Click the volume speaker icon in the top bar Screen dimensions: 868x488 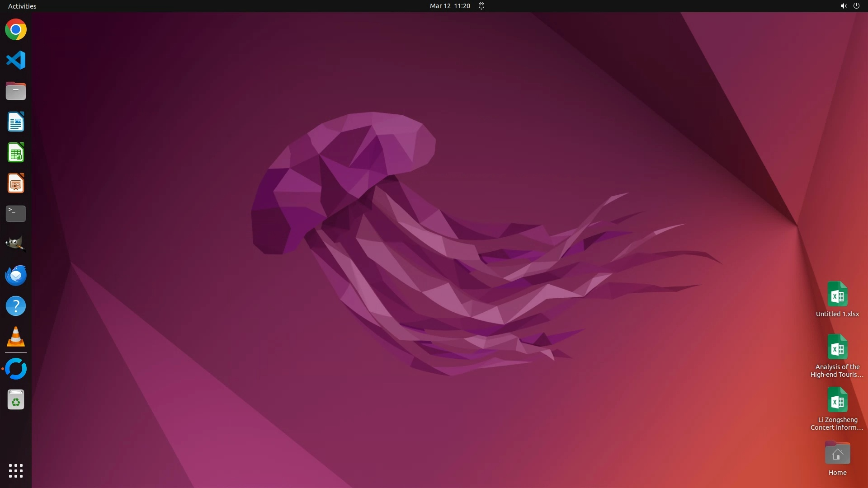843,6
